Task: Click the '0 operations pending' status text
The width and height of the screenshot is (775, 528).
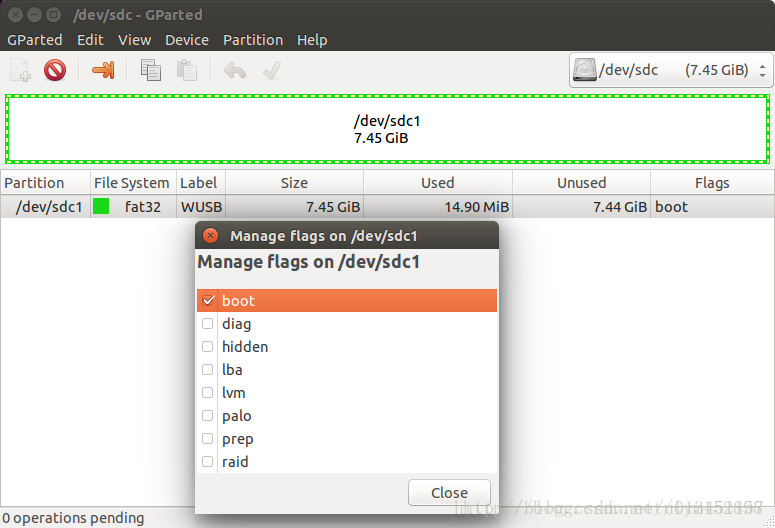Action: [x=73, y=518]
